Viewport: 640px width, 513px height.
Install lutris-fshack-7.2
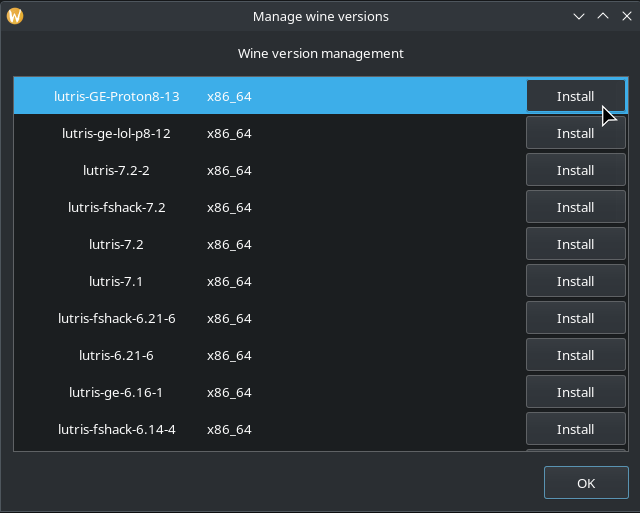pos(576,207)
